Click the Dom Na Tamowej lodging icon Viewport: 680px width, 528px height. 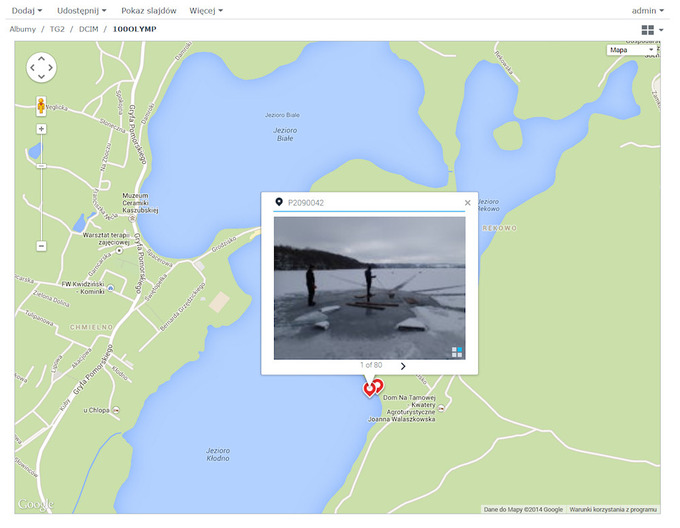click(441, 408)
